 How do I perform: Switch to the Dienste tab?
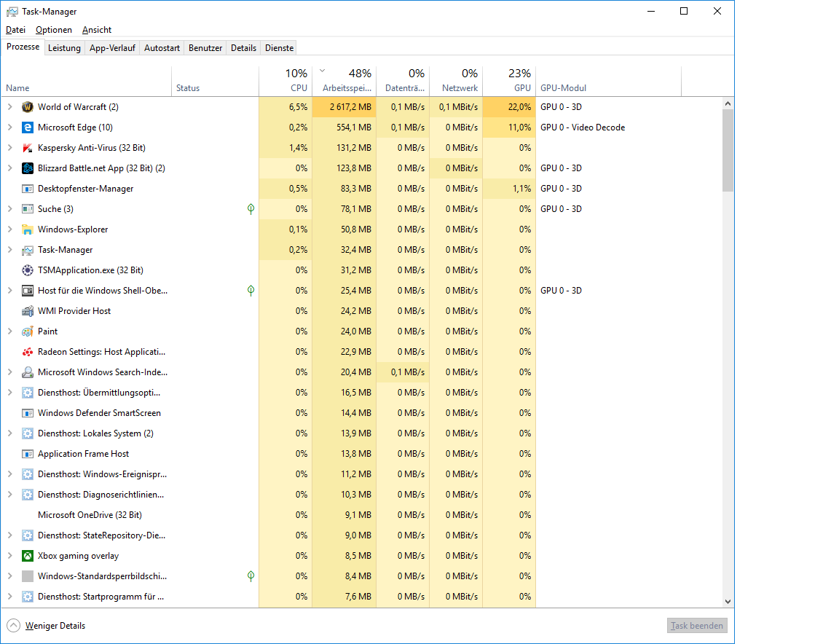(x=280, y=48)
